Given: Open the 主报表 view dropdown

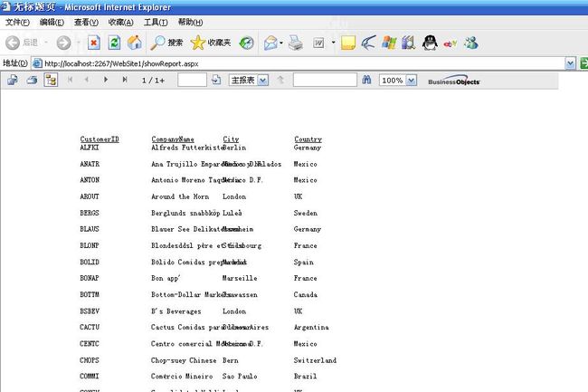Looking at the screenshot, I should pos(263,81).
